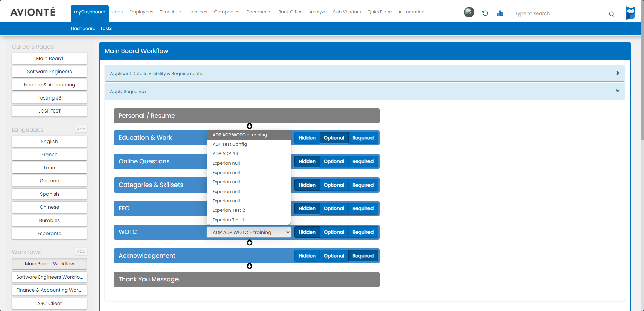Set Online Questions to Required

tap(363, 161)
